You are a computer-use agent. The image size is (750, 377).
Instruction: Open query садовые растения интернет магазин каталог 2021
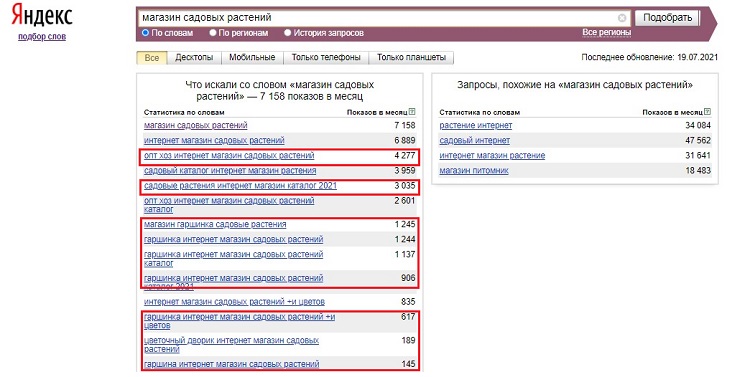(241, 186)
